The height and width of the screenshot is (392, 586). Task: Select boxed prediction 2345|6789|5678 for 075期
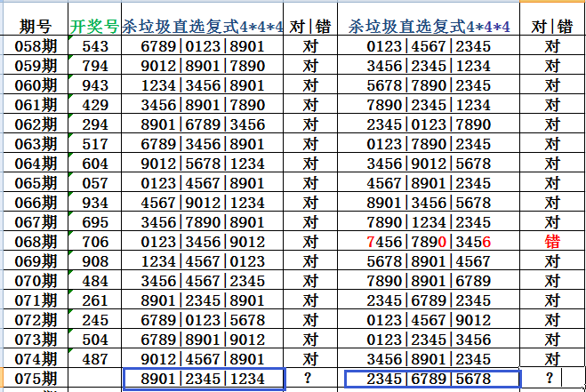pyautogui.click(x=432, y=379)
